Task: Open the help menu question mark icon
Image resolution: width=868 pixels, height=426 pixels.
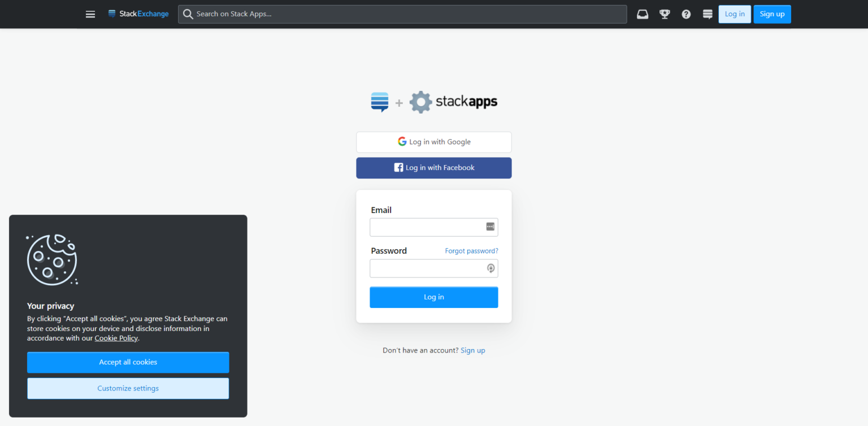Action: (x=685, y=14)
